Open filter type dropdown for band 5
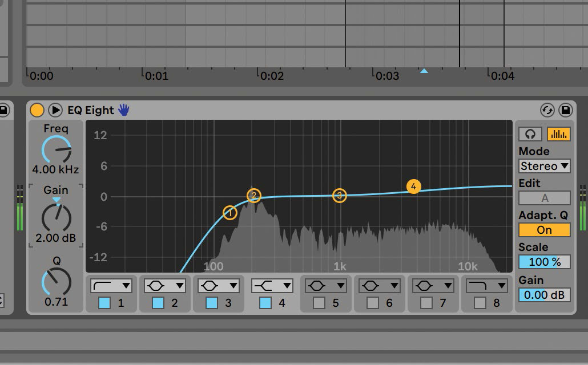588x365 pixels. click(x=325, y=286)
